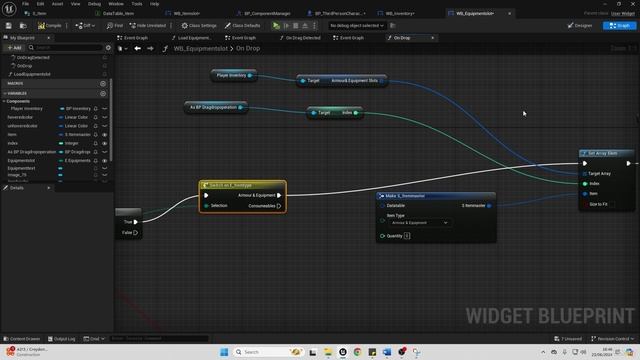This screenshot has height=360, width=640.
Task: Open the graph bookmarks dropdown
Action: coord(122,49)
